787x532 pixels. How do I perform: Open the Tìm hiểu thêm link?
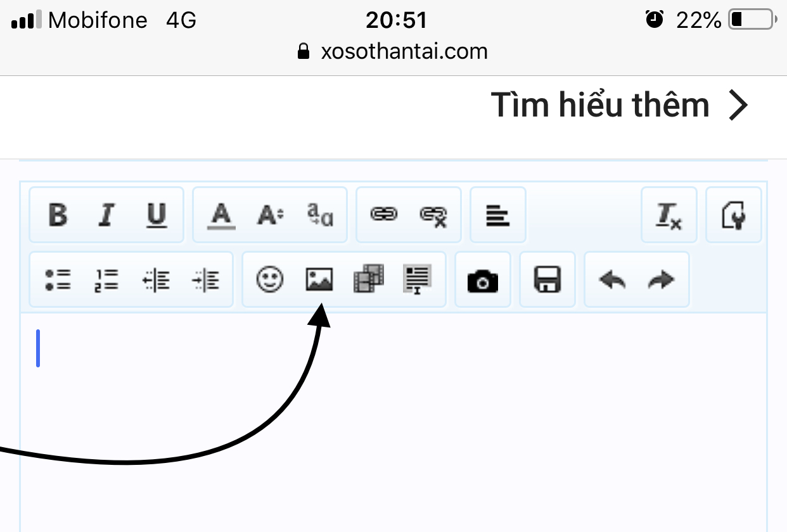point(619,105)
